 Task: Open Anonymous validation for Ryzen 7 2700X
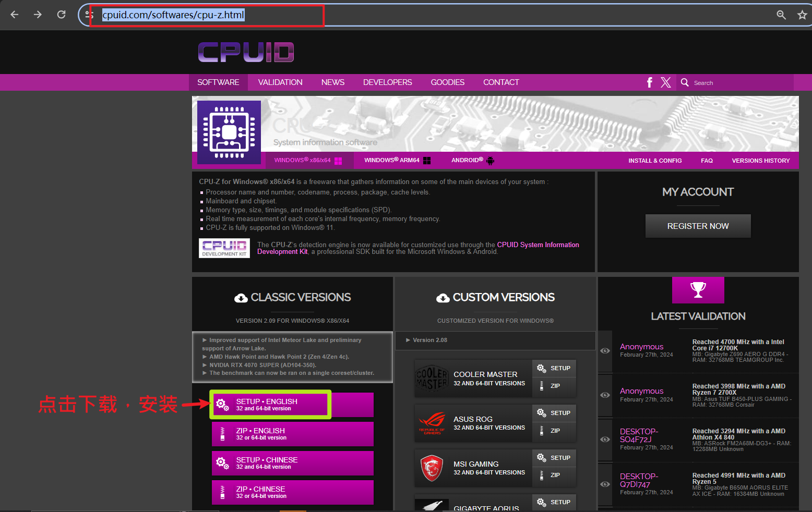[641, 391]
